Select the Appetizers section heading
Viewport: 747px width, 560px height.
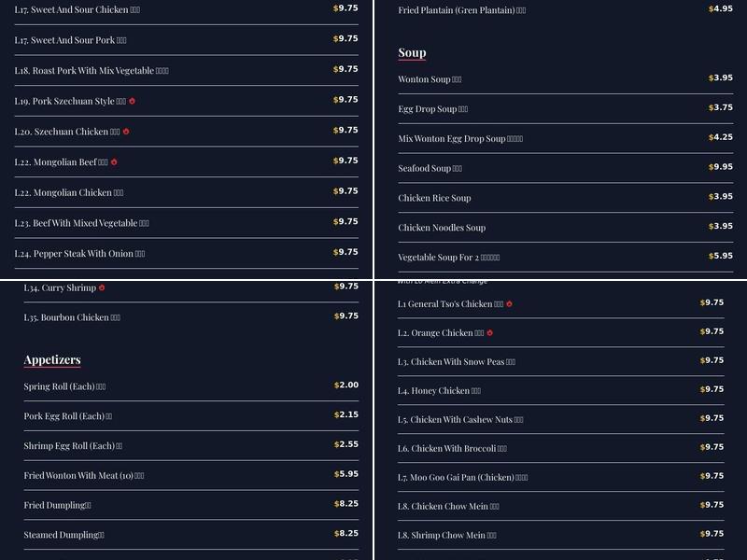[52, 360]
